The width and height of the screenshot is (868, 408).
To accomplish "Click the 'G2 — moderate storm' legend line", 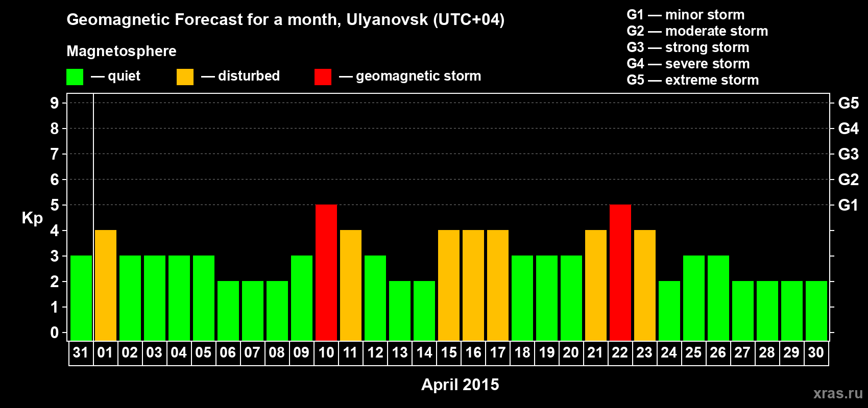I will tap(697, 31).
